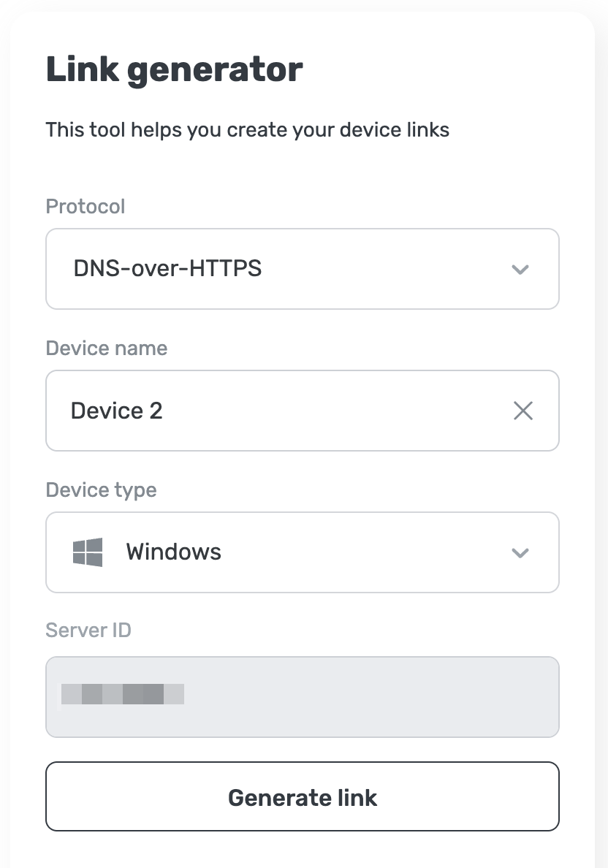Screen dimensions: 608x868
Task: Click the word 'generator' in the title
Action: (215, 72)
